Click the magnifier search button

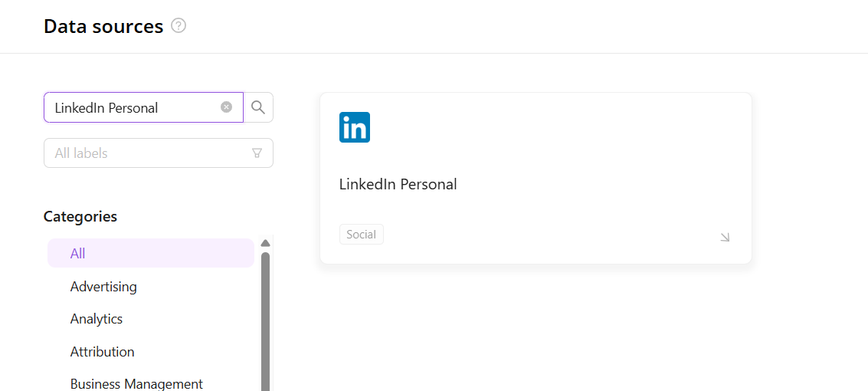pos(258,107)
